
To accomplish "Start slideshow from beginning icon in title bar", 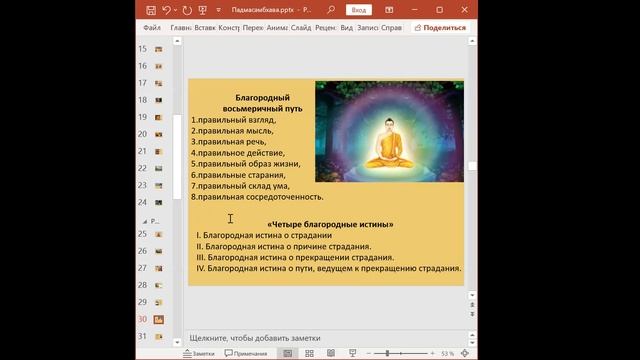I will coord(202,10).
